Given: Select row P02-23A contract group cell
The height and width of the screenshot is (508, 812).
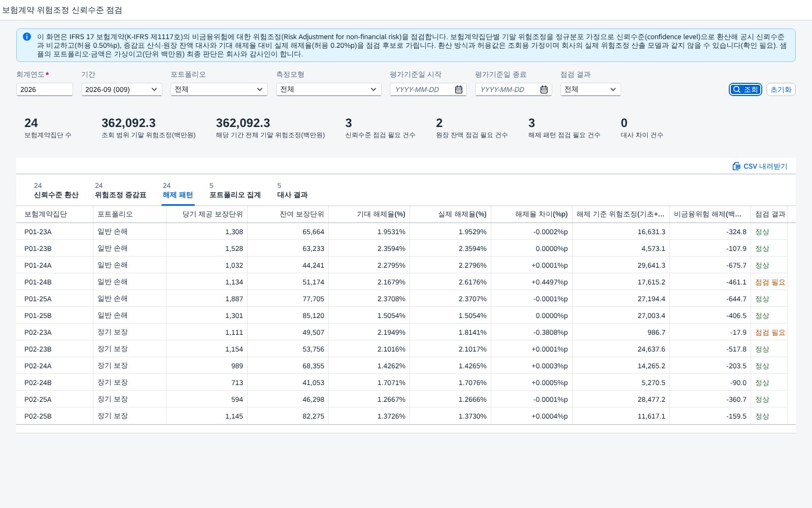Looking at the screenshot, I should 55,332.
